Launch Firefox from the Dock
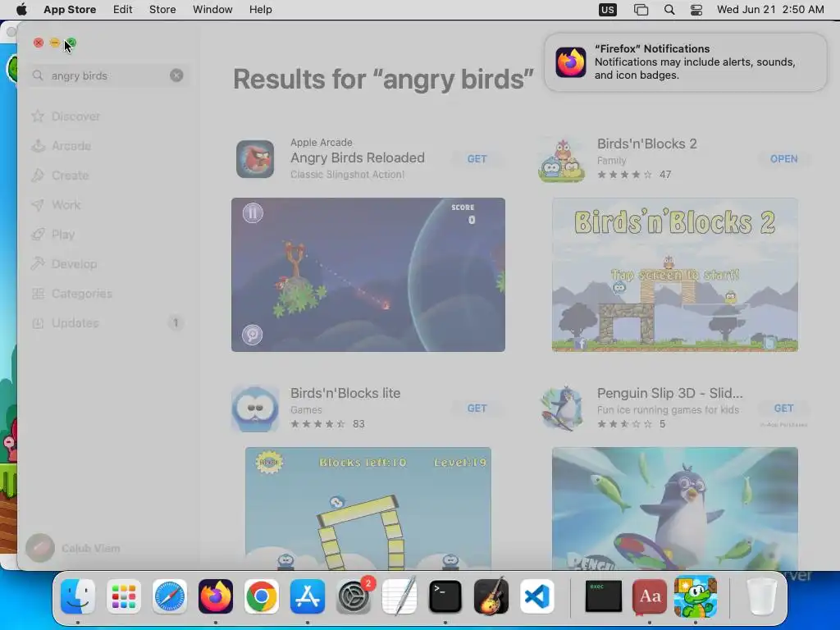Screen dimensions: 840x630 coord(216,596)
